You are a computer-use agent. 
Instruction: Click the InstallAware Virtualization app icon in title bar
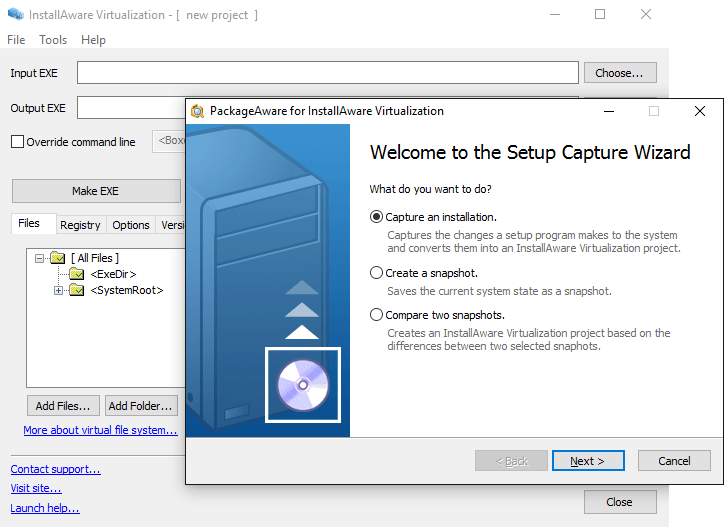16,14
